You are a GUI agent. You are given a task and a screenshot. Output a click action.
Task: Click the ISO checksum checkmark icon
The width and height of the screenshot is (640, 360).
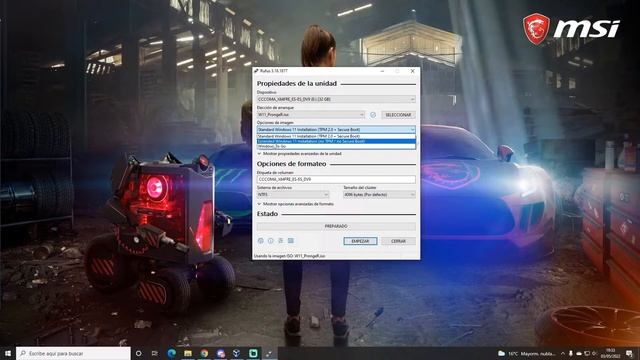pyautogui.click(x=373, y=115)
